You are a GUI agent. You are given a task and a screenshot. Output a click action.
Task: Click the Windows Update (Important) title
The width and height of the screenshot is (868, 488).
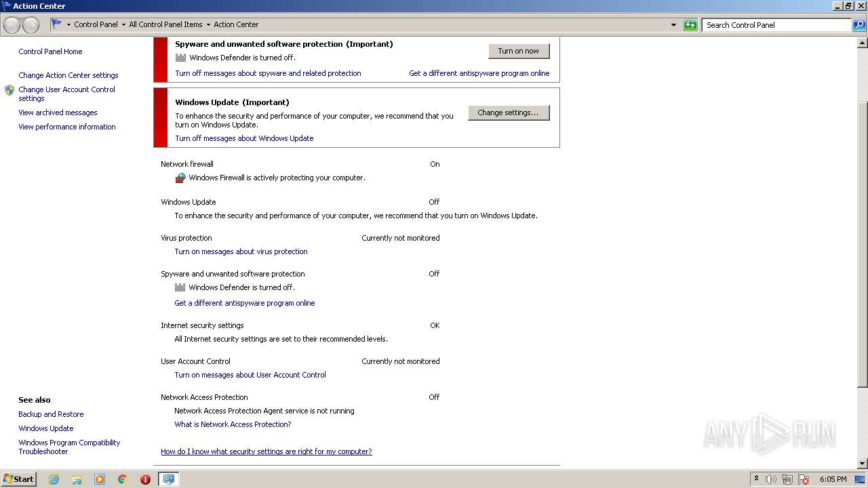[232, 102]
